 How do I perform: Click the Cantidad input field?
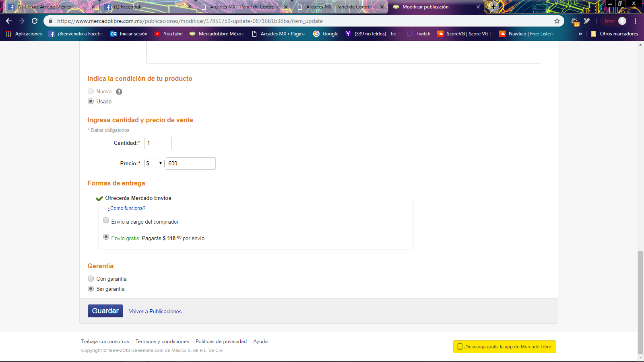[158, 143]
